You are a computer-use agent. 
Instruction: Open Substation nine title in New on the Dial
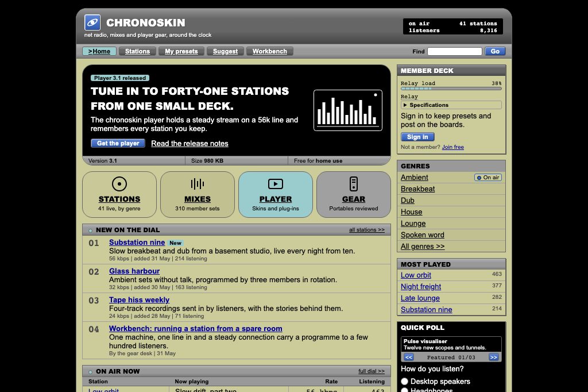click(137, 242)
